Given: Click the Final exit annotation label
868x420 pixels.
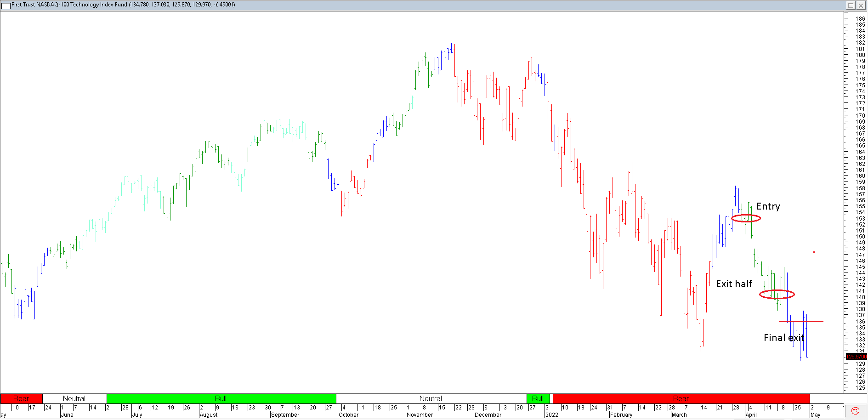Looking at the screenshot, I should pos(784,338).
